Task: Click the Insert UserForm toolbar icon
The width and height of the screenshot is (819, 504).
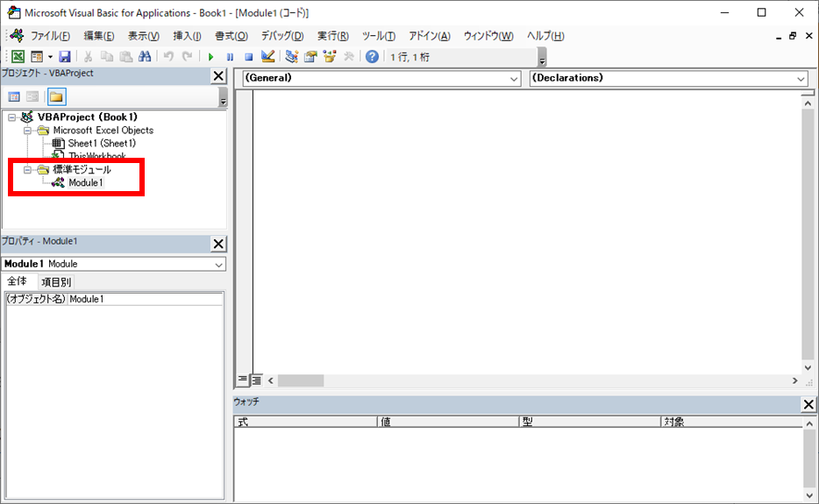Action: [x=37, y=56]
